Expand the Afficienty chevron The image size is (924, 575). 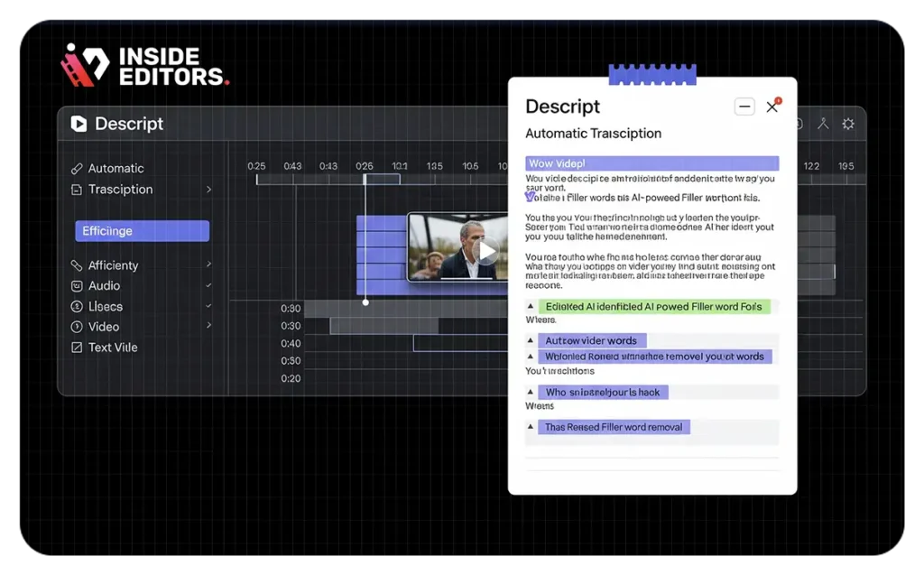[x=208, y=264]
